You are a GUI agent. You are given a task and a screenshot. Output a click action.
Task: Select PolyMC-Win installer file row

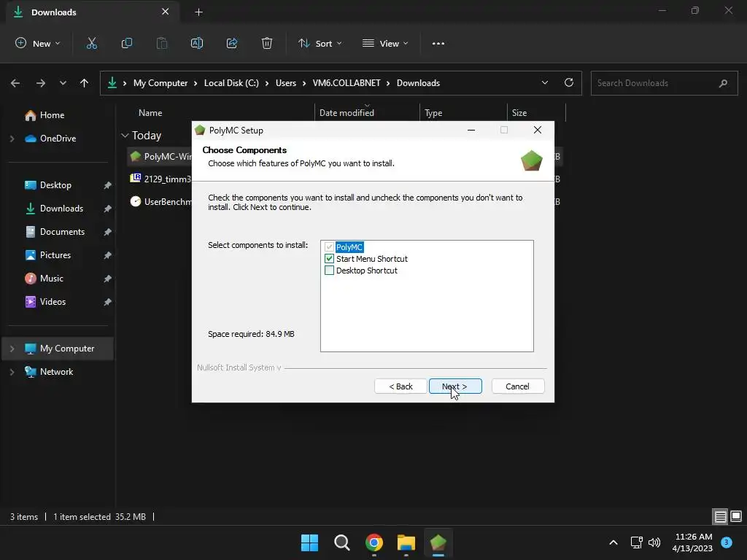pyautogui.click(x=160, y=156)
